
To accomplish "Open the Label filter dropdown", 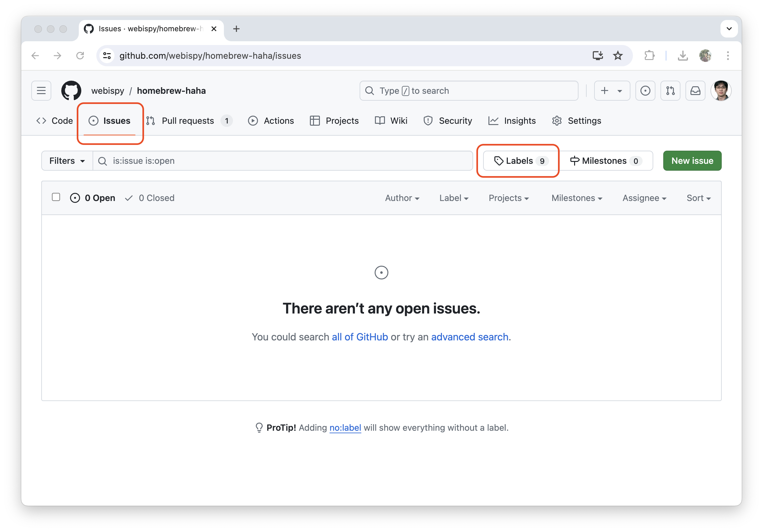I will (454, 198).
